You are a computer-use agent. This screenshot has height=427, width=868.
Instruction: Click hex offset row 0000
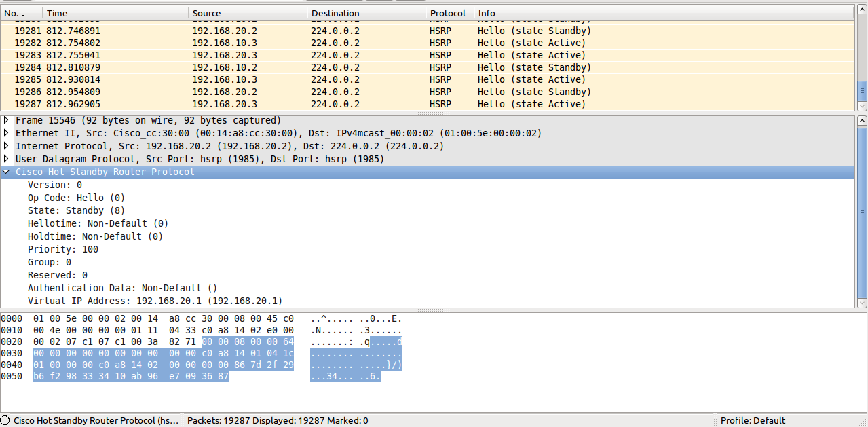coord(12,318)
